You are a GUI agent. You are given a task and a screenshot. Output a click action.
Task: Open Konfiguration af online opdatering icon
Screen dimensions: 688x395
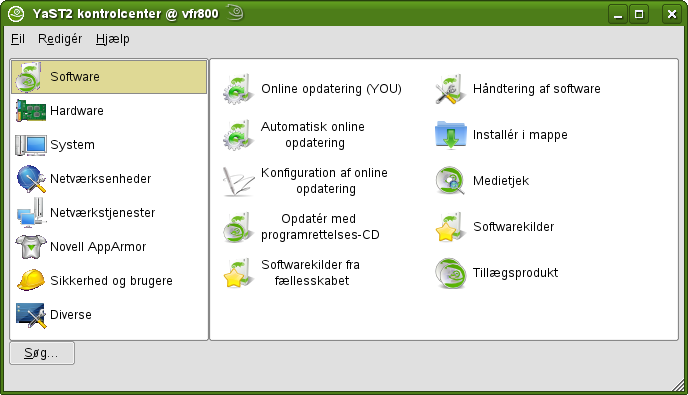238,181
